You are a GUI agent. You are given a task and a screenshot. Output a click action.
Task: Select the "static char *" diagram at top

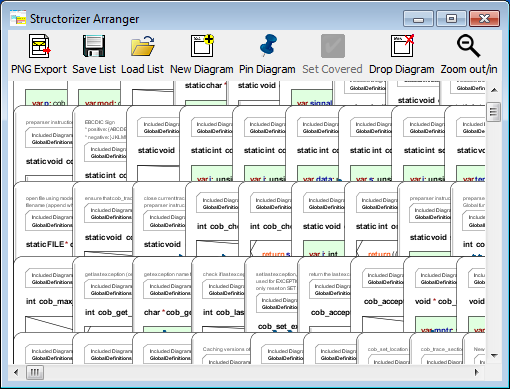(x=201, y=93)
